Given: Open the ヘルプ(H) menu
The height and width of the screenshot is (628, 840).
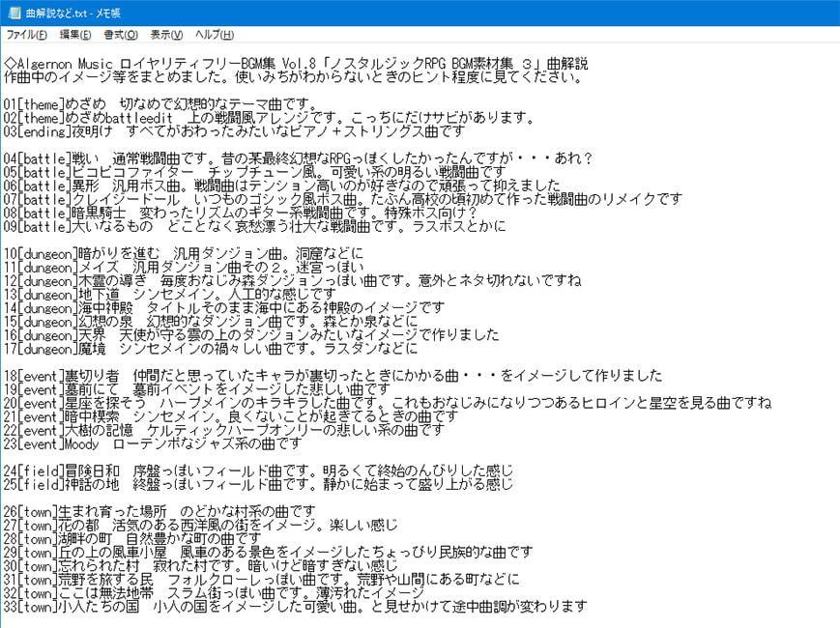Looking at the screenshot, I should (x=215, y=35).
